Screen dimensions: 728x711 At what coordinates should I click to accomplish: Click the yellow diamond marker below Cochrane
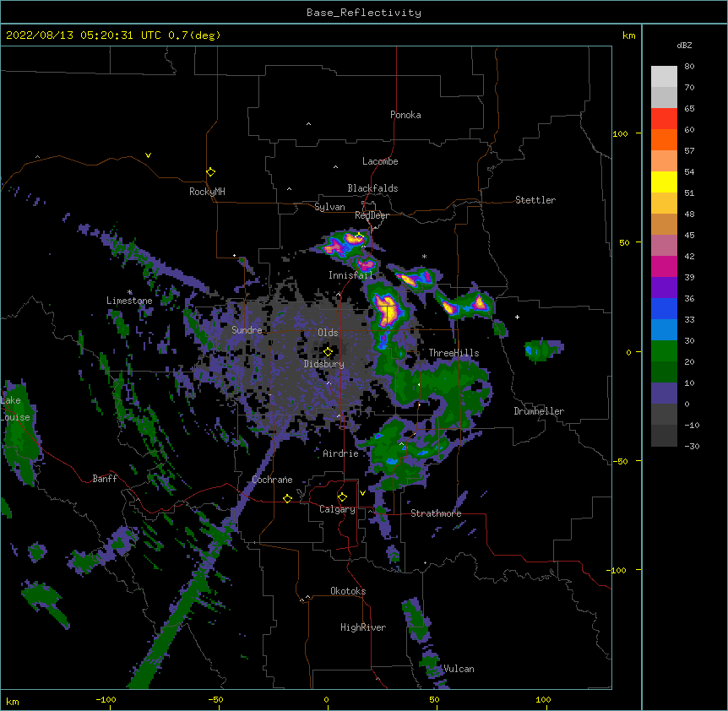pos(287,498)
